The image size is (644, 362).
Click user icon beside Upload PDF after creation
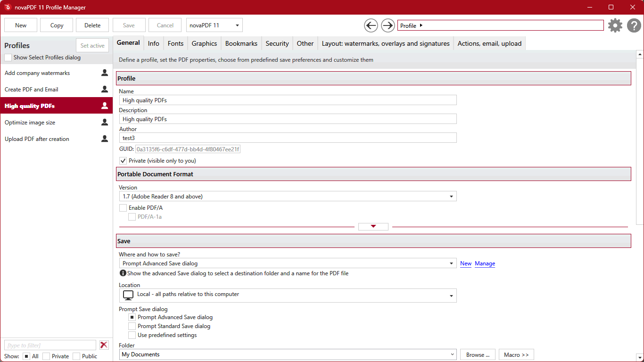pyautogui.click(x=105, y=139)
